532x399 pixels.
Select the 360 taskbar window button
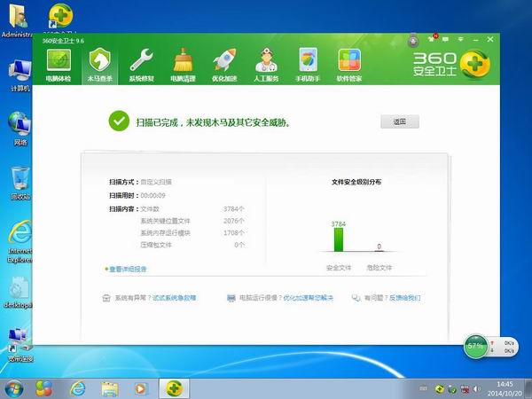174,389
